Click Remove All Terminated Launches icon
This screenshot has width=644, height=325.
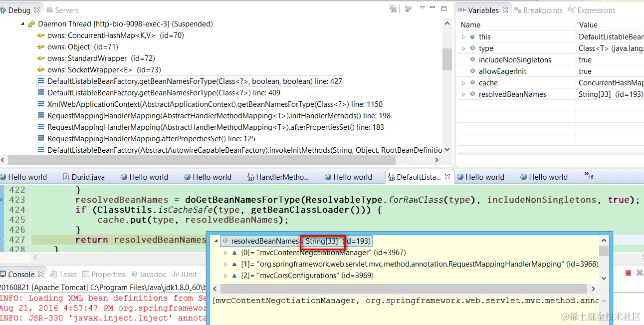pos(393,8)
